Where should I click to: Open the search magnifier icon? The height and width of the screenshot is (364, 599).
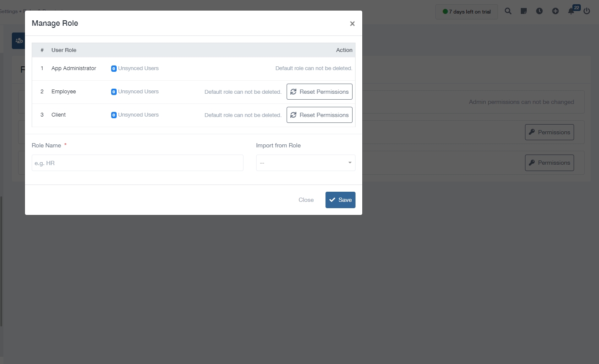[x=508, y=11]
